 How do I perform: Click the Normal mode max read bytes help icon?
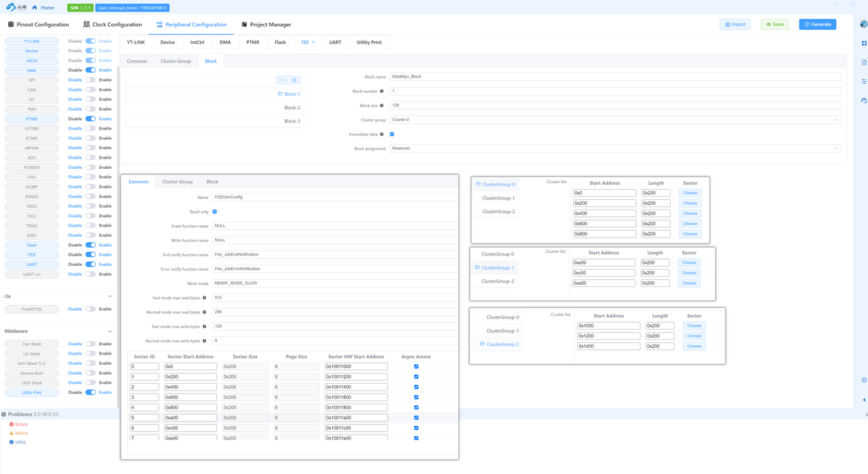click(205, 312)
